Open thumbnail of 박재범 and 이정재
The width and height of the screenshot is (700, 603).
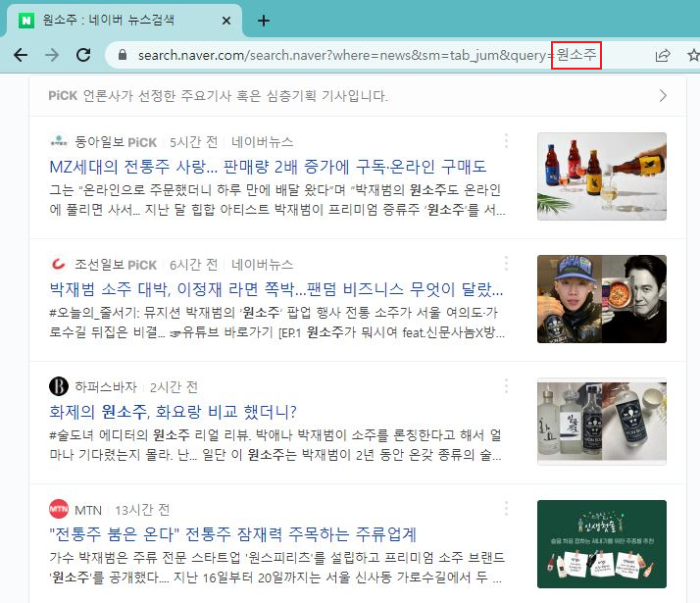602,299
